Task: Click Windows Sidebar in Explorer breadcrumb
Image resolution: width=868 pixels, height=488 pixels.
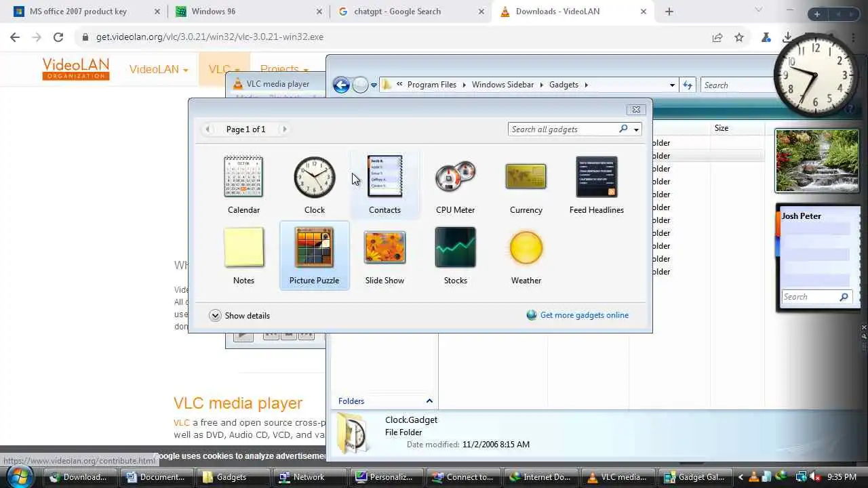Action: 502,85
